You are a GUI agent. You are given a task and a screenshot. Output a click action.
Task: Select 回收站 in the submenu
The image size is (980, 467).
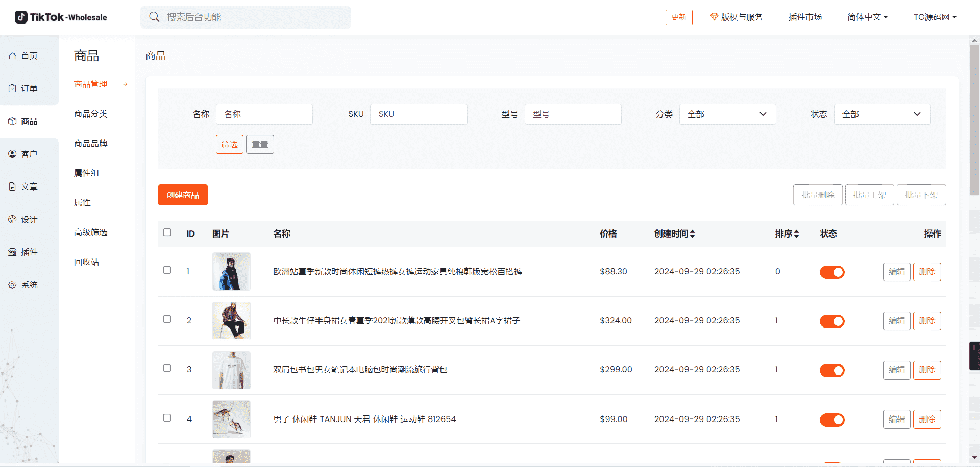87,262
